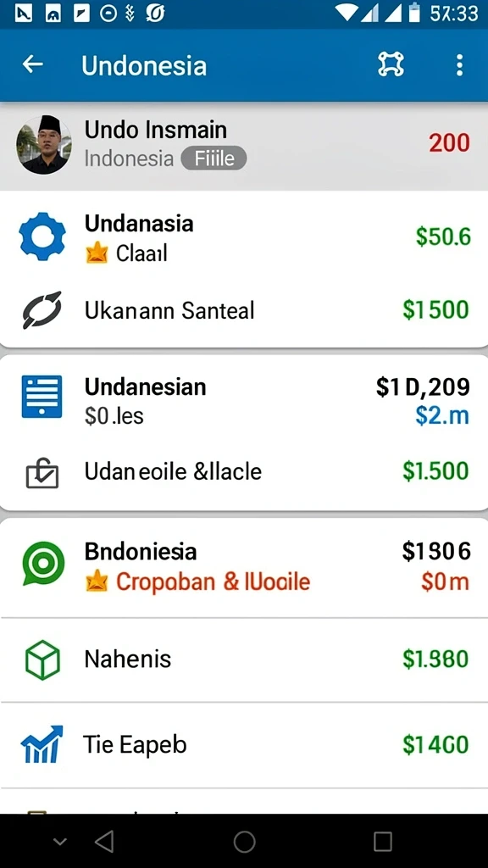The width and height of the screenshot is (488, 868).
Task: Open the Ukanann Santeal entry
Action: click(244, 310)
